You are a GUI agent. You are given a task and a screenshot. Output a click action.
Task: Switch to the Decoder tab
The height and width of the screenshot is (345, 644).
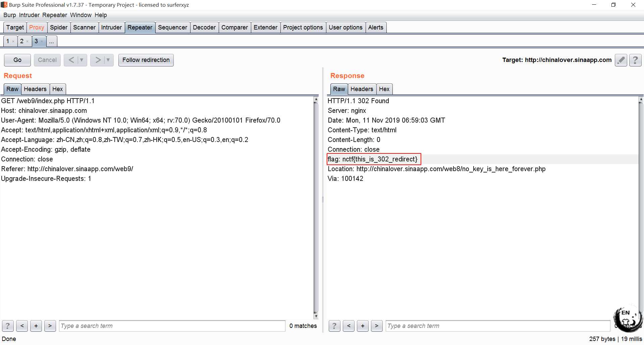click(x=204, y=27)
